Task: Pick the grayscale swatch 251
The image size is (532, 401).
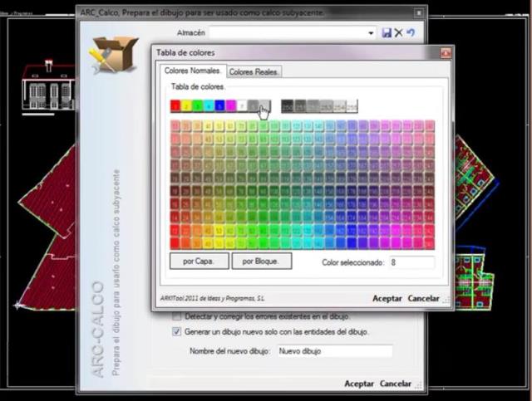Action: click(x=300, y=106)
